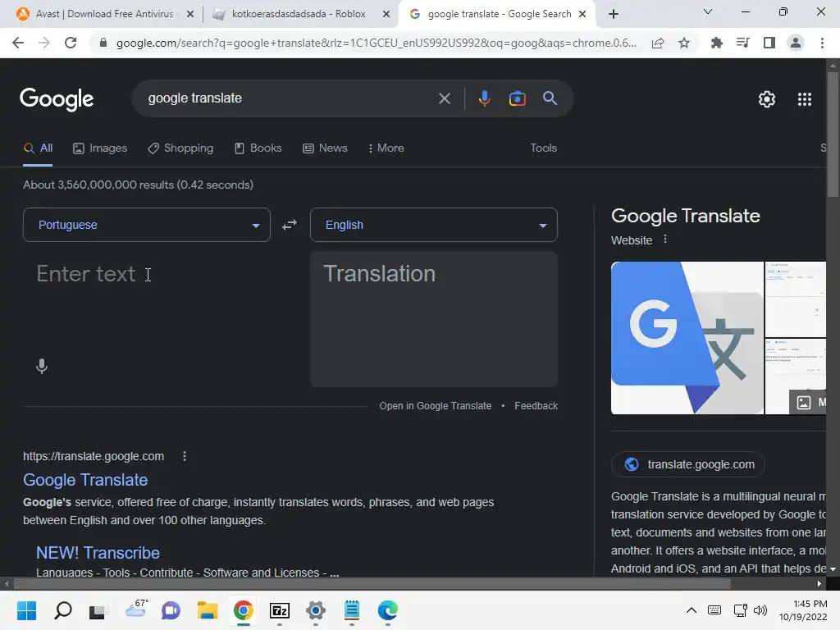840x630 pixels.
Task: Close the Roblox tab
Action: pyautogui.click(x=386, y=14)
